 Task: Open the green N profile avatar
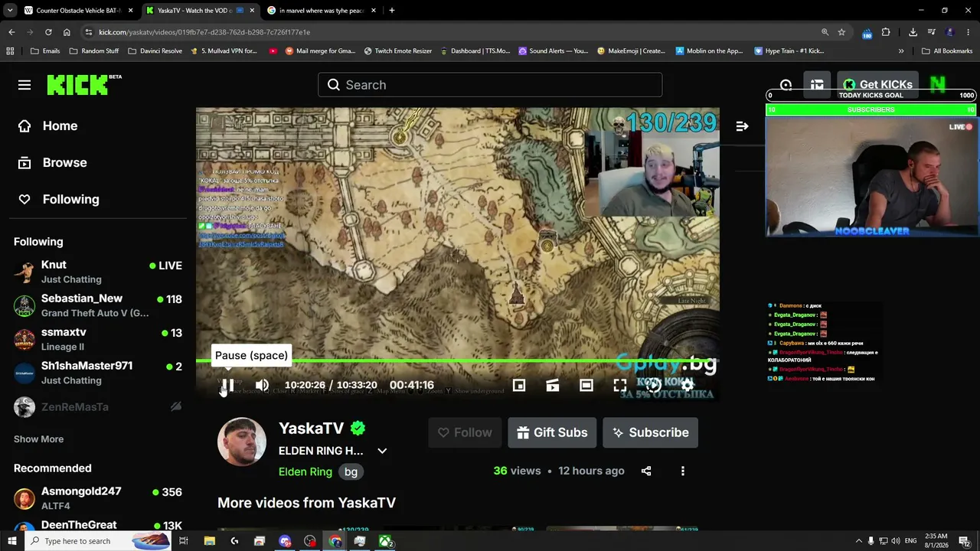(938, 85)
